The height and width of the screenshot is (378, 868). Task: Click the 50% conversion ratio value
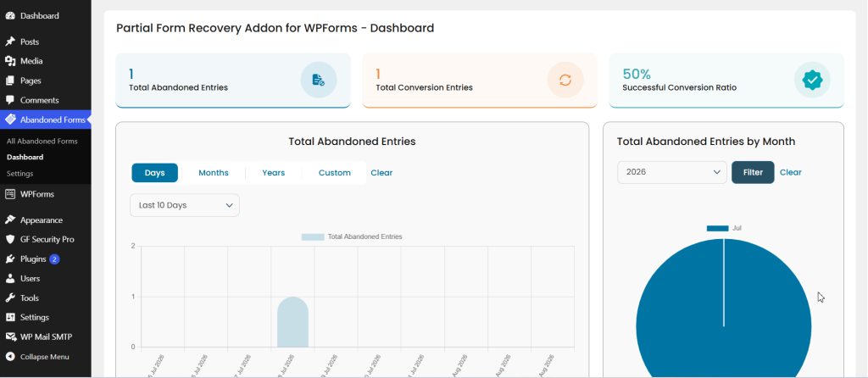(637, 75)
